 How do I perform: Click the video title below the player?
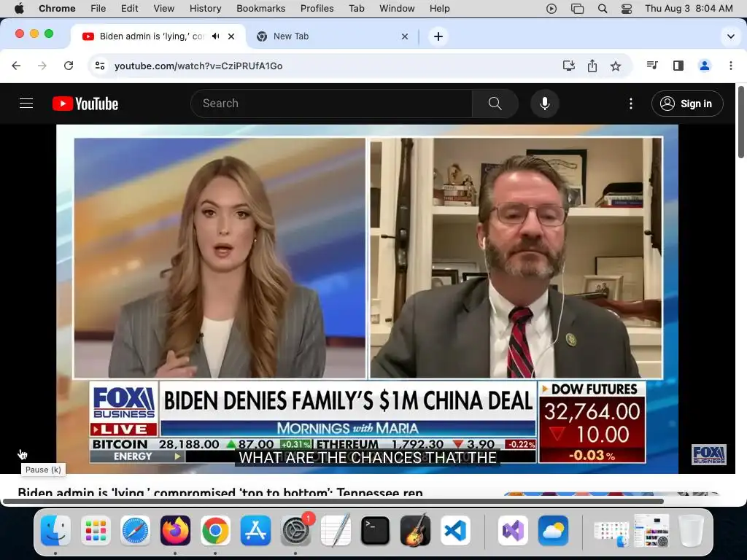[220, 491]
